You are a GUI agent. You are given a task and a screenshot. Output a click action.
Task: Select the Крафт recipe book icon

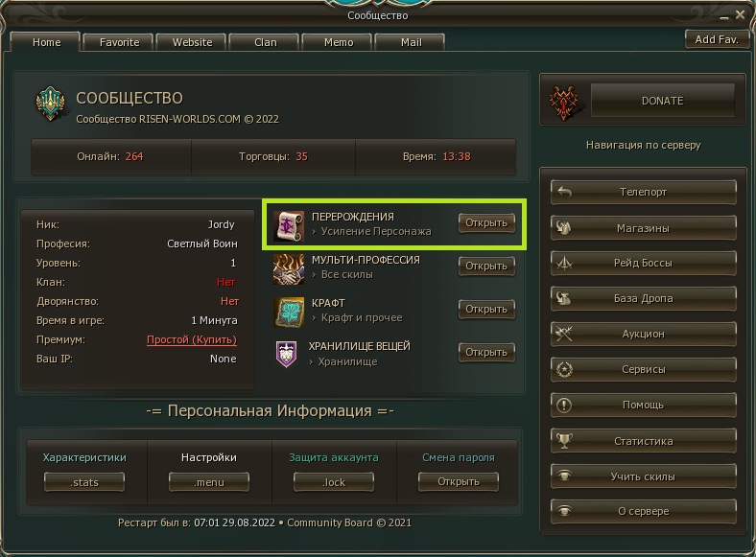289,312
